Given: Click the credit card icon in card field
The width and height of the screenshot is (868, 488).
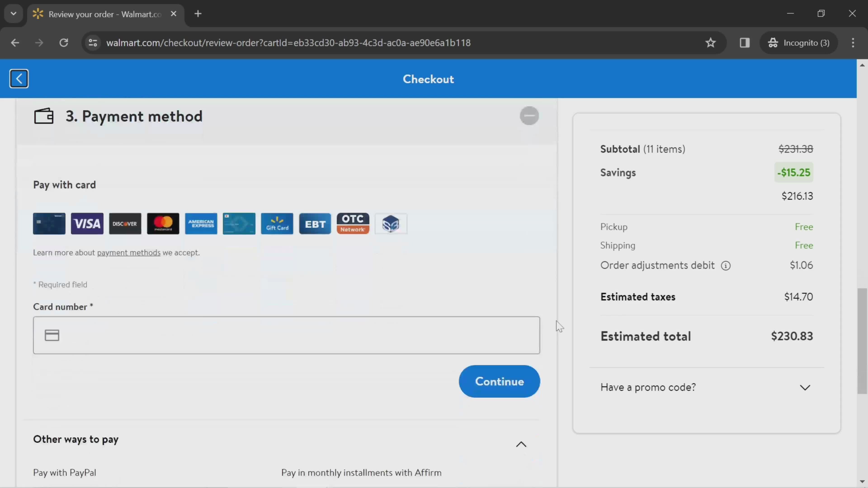Looking at the screenshot, I should 52,335.
